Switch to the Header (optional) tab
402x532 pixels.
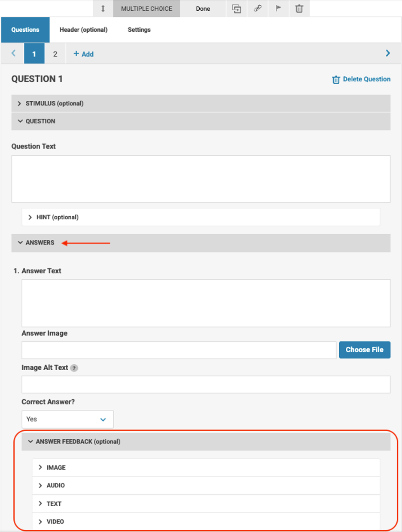coord(83,30)
